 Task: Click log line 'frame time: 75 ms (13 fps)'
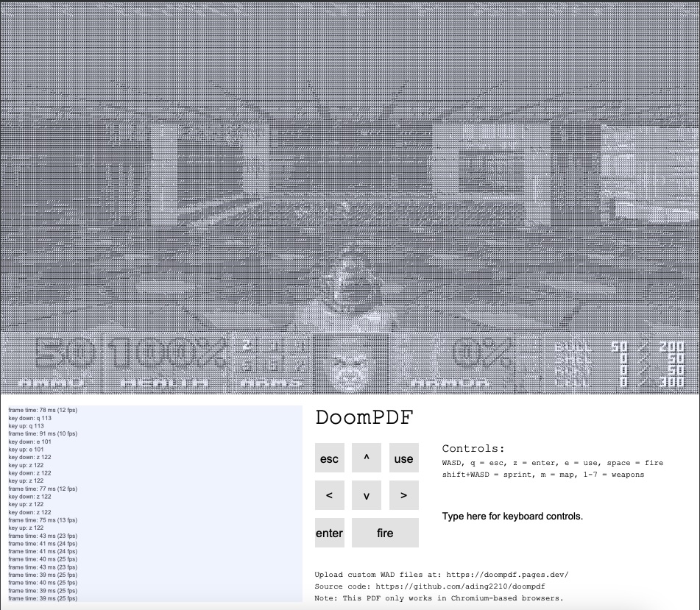click(43, 519)
